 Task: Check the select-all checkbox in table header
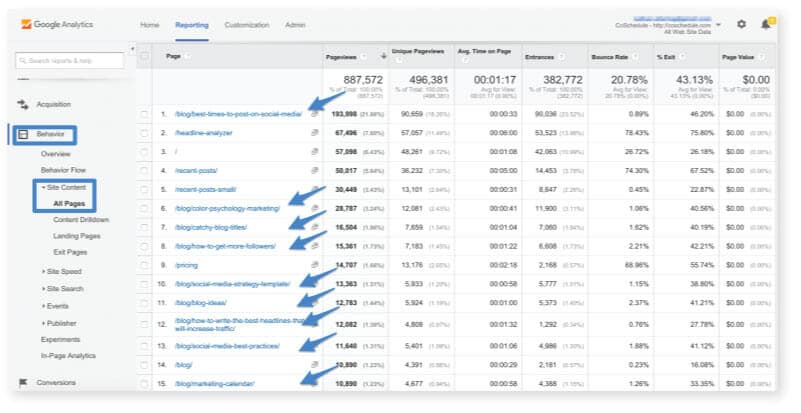click(x=146, y=56)
